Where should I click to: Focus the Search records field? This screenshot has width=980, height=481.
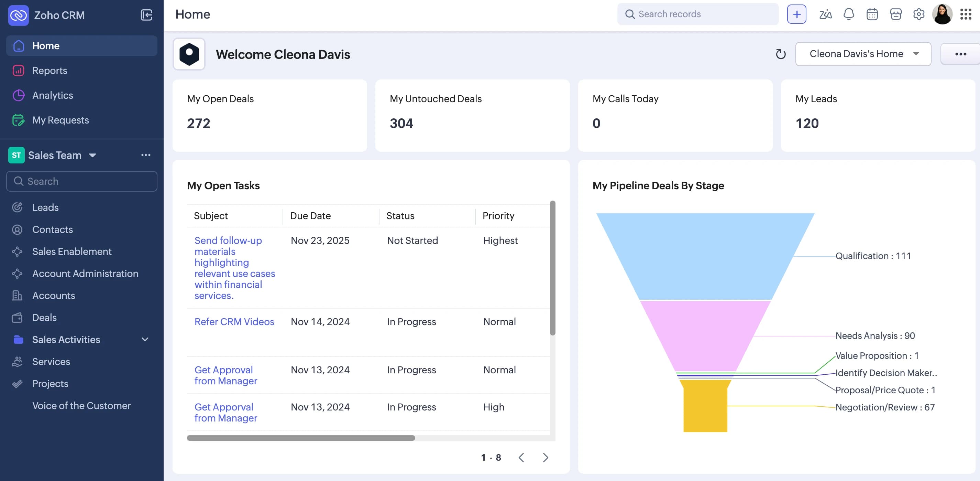(698, 14)
